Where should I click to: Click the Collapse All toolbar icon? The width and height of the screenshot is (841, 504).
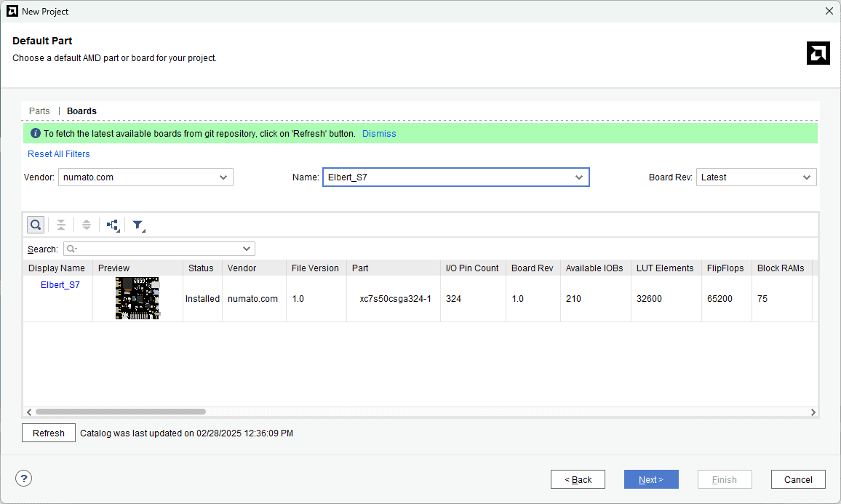[x=61, y=225]
